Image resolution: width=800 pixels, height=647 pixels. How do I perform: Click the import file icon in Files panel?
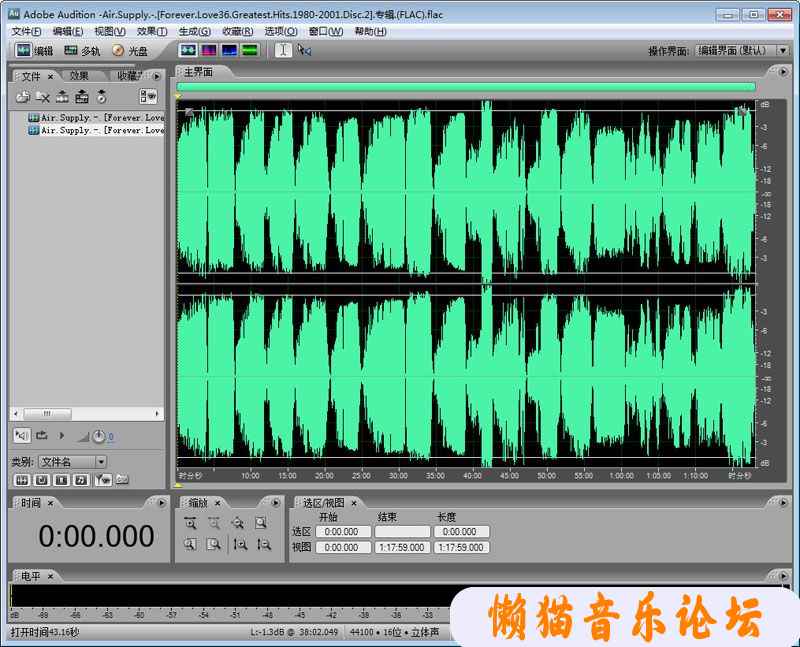(x=22, y=96)
